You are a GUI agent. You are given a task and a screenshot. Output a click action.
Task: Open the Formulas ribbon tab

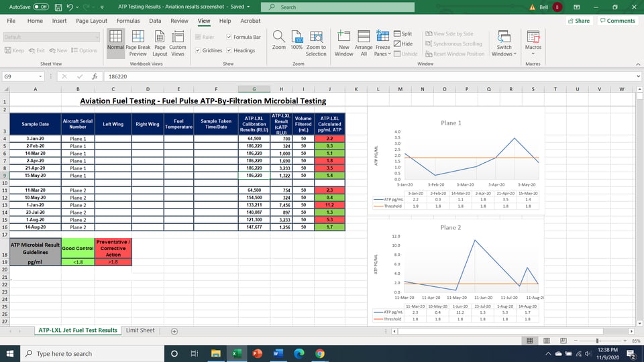(128, 21)
